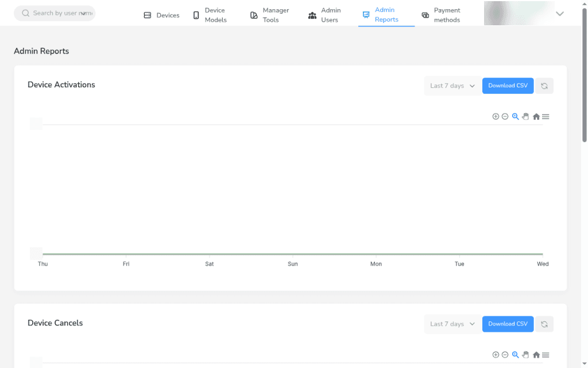This screenshot has height=368, width=588.
Task: Download CSV for Device Cancels
Action: pos(508,324)
